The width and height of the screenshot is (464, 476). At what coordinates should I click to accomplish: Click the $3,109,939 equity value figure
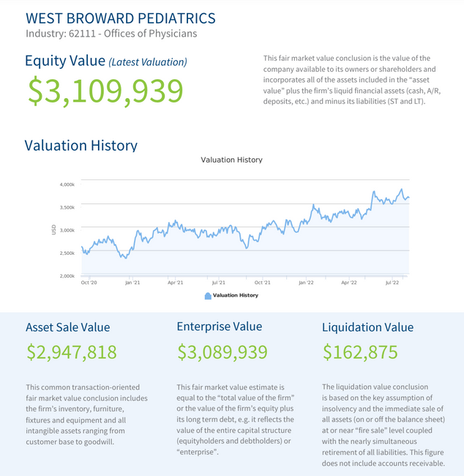[105, 90]
